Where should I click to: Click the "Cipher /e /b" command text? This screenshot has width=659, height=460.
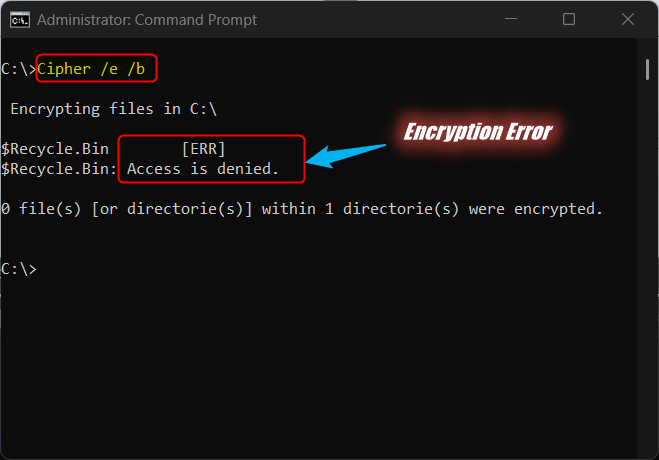97,68
